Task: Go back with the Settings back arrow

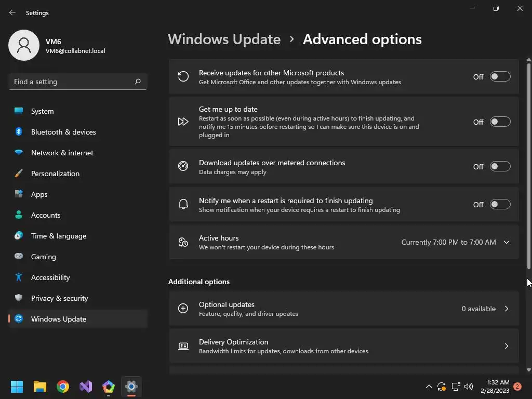Action: (12, 12)
